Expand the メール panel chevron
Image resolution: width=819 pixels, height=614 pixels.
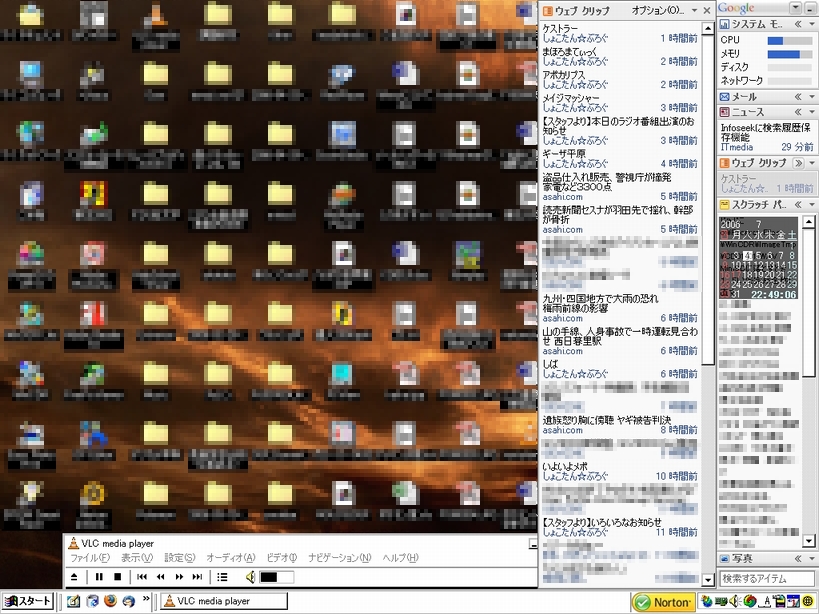(798, 97)
